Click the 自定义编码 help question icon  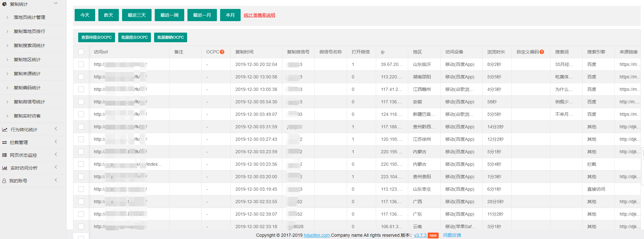point(542,52)
